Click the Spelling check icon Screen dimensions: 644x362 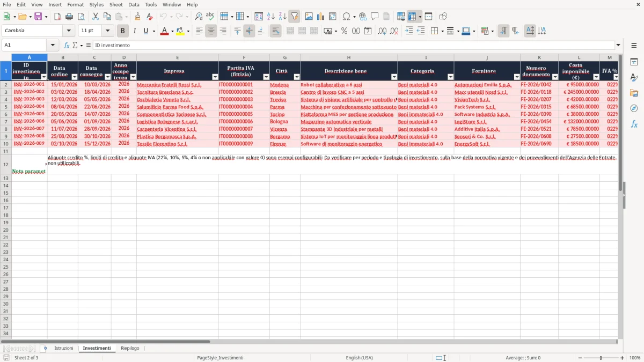coord(210,17)
